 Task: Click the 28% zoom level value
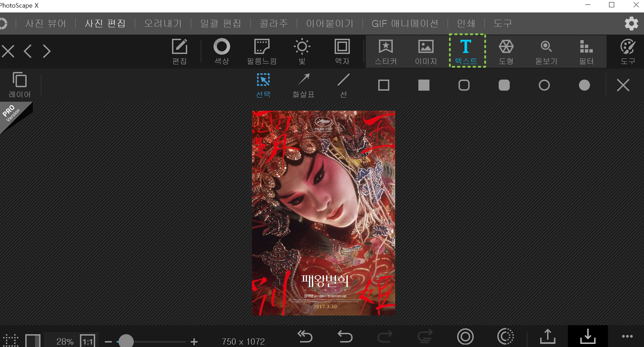coord(65,341)
